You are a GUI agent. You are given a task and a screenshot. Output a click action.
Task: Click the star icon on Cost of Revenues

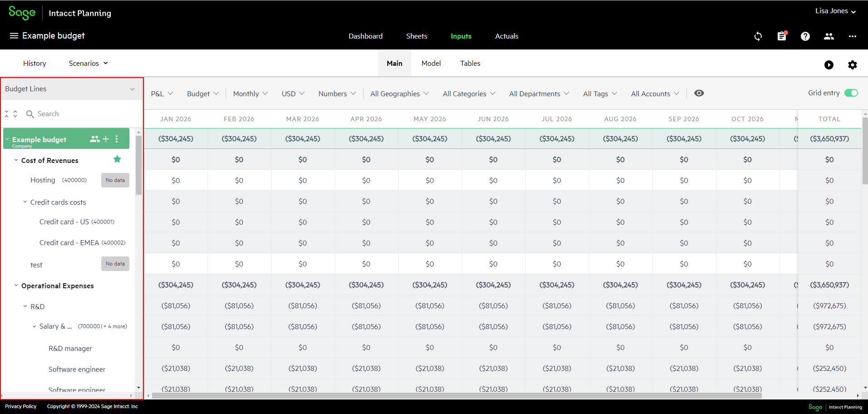pos(117,159)
